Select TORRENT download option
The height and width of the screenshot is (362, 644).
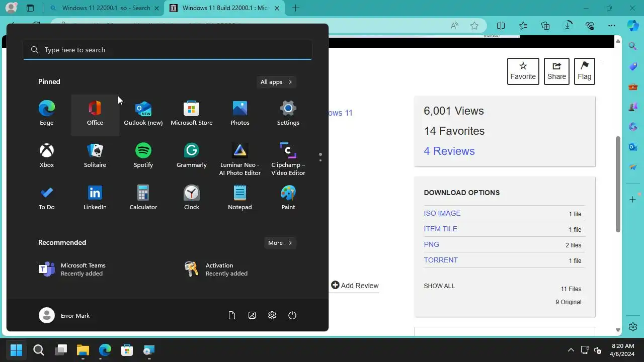pos(441,260)
